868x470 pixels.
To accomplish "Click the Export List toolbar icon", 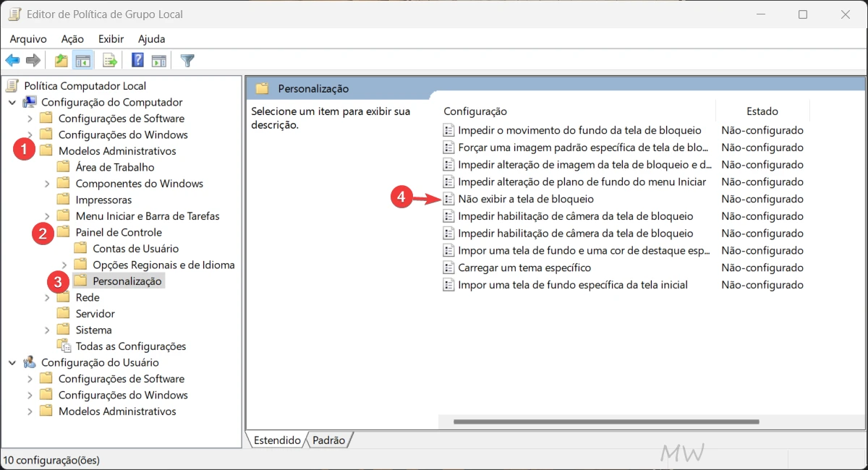I will (110, 60).
